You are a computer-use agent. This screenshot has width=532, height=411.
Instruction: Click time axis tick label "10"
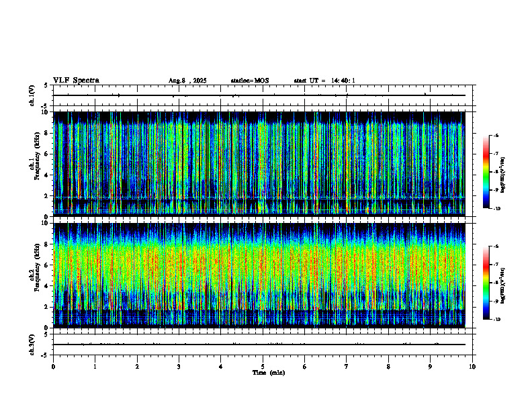[x=472, y=367]
